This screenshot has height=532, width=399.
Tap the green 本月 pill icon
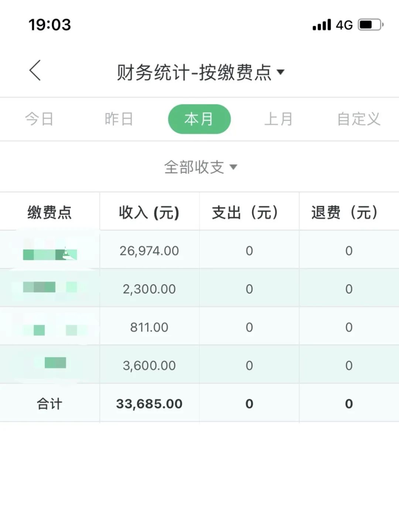pyautogui.click(x=199, y=119)
